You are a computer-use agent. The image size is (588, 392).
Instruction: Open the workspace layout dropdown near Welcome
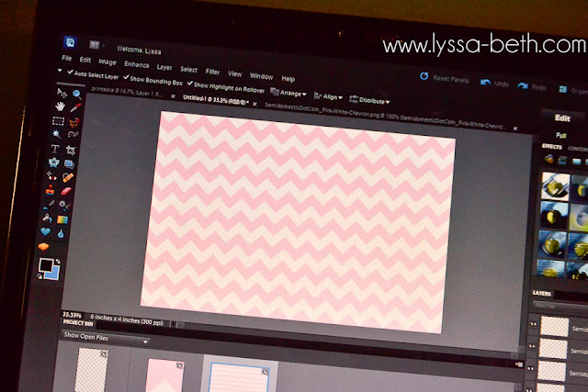coord(96,45)
